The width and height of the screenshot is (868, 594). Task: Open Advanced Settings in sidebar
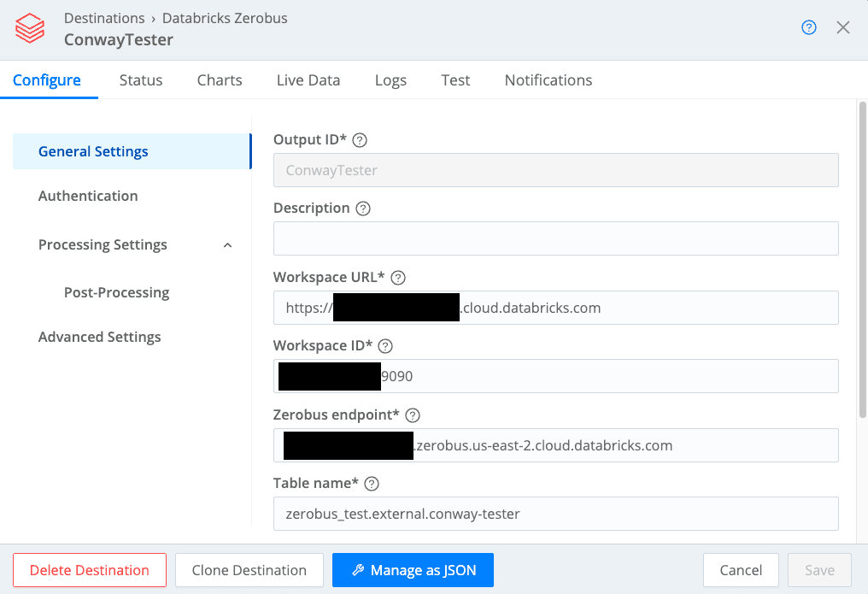pos(100,337)
